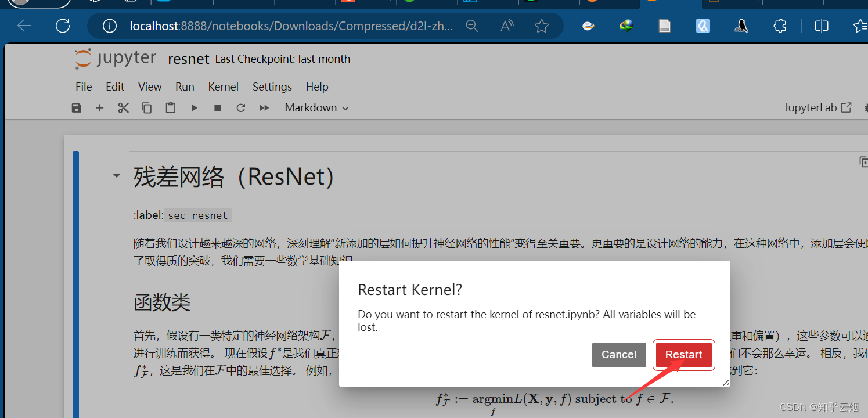Copy cell using the copy icon
868x418 pixels.
[x=147, y=108]
